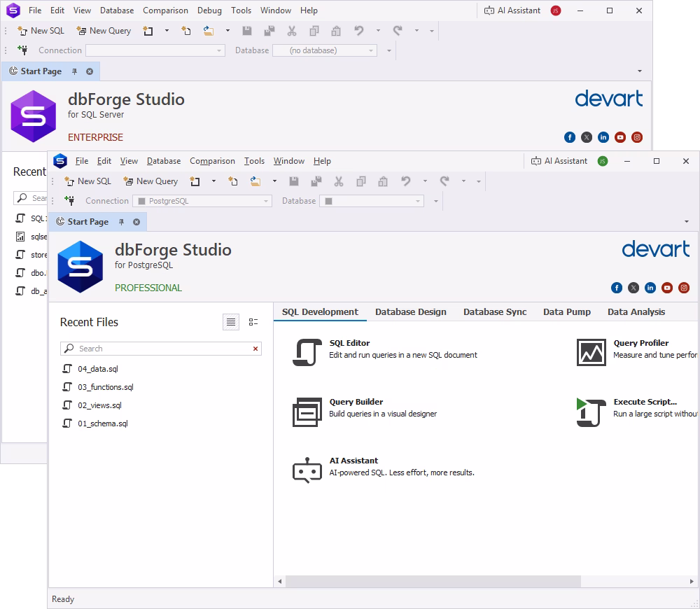Expand Redo history arrow in PostgreSQL window
The image size is (700, 609).
click(x=464, y=181)
